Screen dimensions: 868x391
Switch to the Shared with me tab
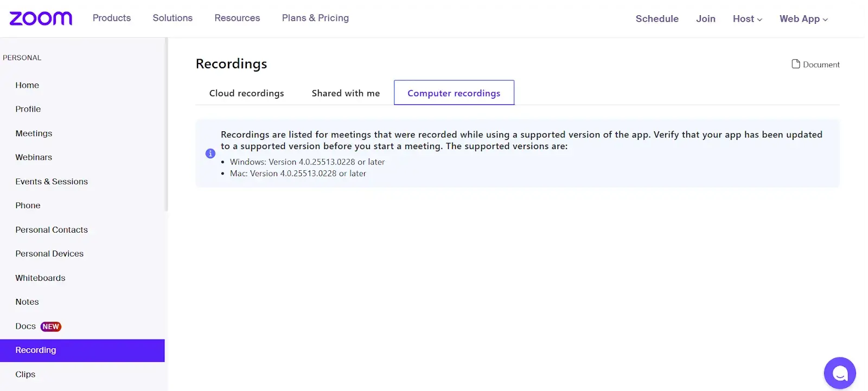(346, 93)
